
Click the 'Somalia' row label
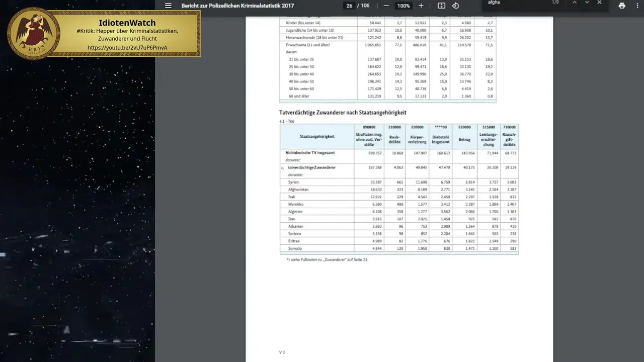(x=295, y=248)
